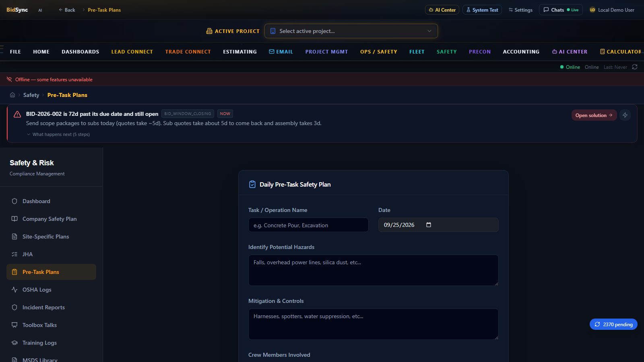Click the Company Safety Plan book icon
The width and height of the screenshot is (644, 362).
(14, 219)
